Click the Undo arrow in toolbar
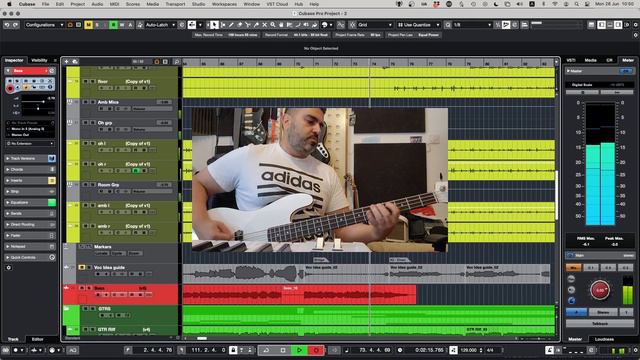The width and height of the screenshot is (640, 360). [x=7, y=25]
